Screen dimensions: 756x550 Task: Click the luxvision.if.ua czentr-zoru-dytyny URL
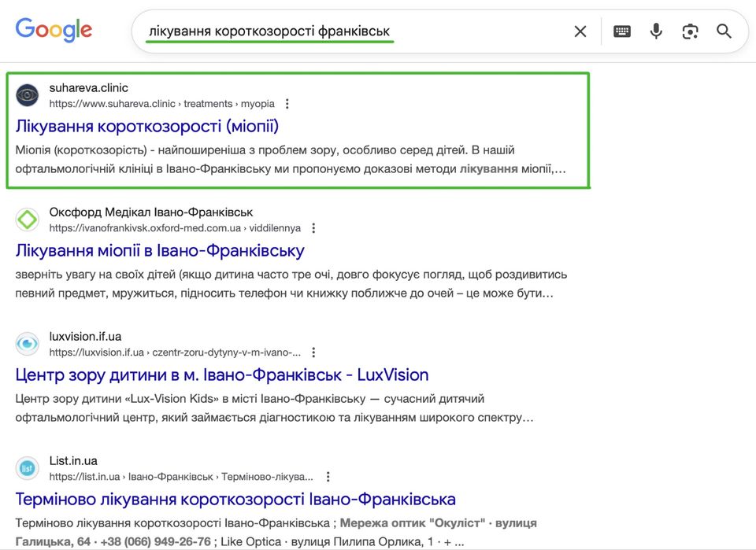[175, 352]
